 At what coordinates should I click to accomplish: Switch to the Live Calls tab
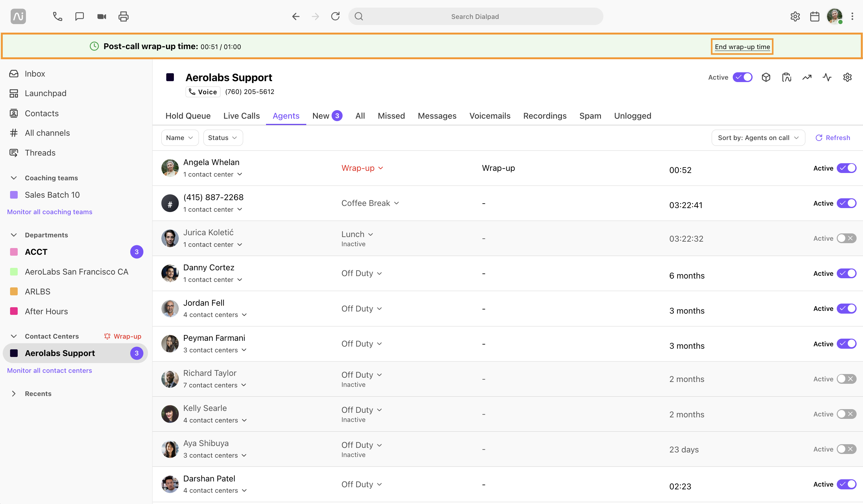point(241,116)
